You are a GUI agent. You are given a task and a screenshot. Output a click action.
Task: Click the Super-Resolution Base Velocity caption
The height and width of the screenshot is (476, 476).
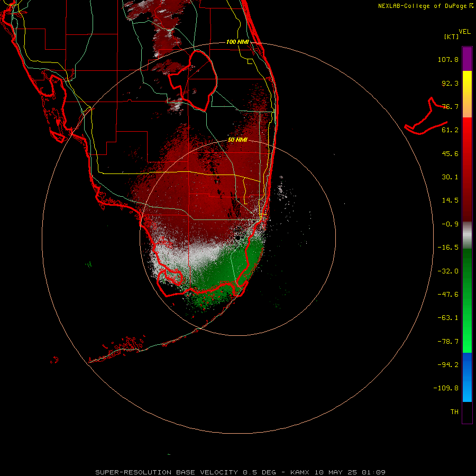(241, 472)
